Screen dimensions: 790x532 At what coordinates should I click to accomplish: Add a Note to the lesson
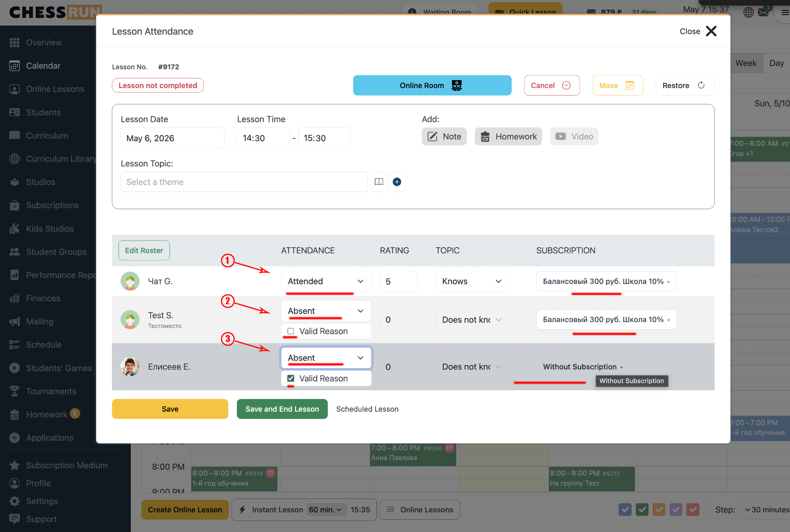pos(444,137)
